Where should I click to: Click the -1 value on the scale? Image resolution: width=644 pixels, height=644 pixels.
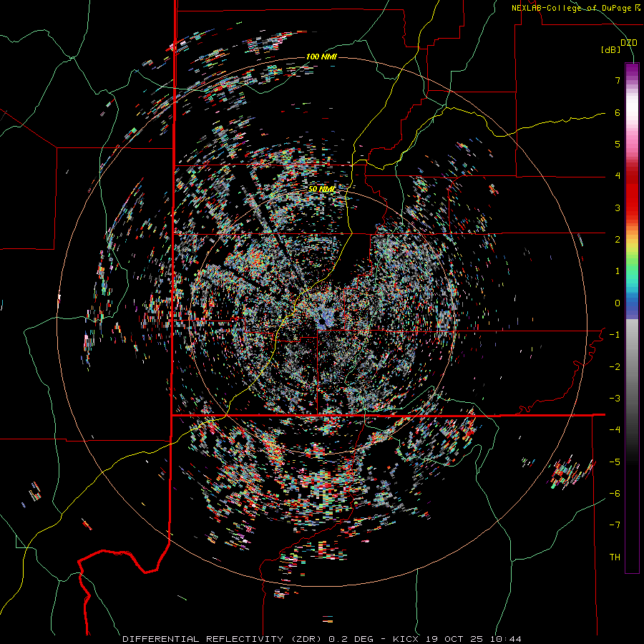[615, 334]
